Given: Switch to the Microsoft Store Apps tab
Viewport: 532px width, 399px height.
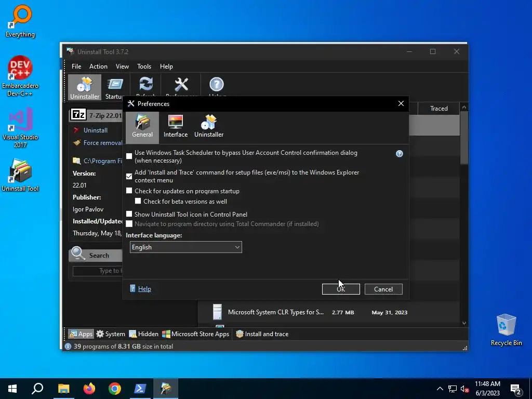Looking at the screenshot, I should [x=196, y=334].
